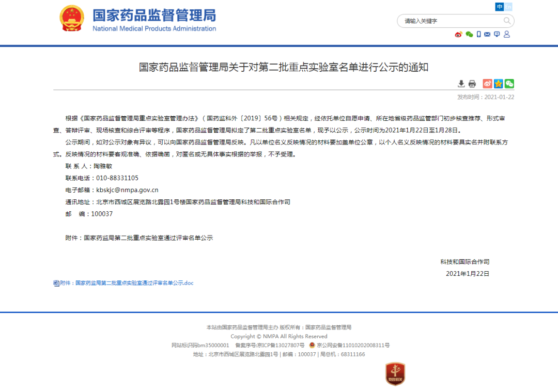Click the NMPA national emblem logo
This screenshot has height=392, width=558.
click(x=72, y=19)
